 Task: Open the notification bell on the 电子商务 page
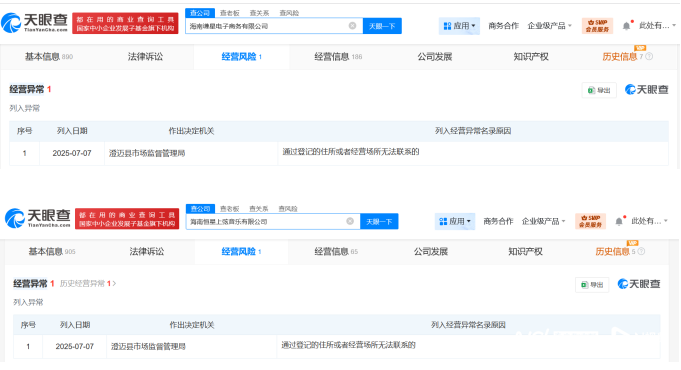(x=626, y=26)
